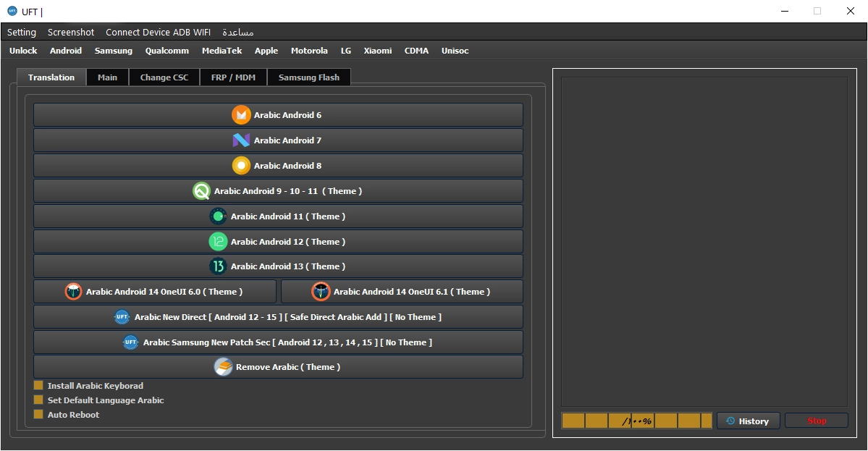
Task: Select the Samsung section
Action: pyautogui.click(x=114, y=51)
